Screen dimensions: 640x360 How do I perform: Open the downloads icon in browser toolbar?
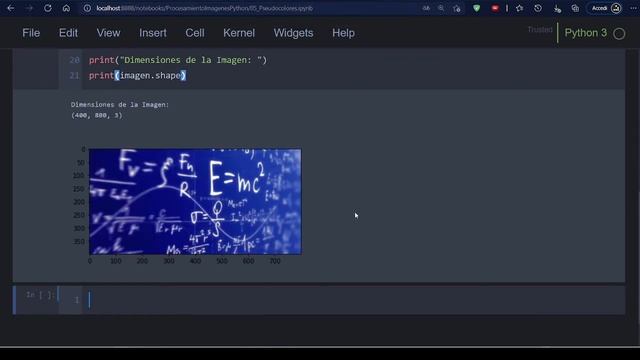[x=557, y=9]
